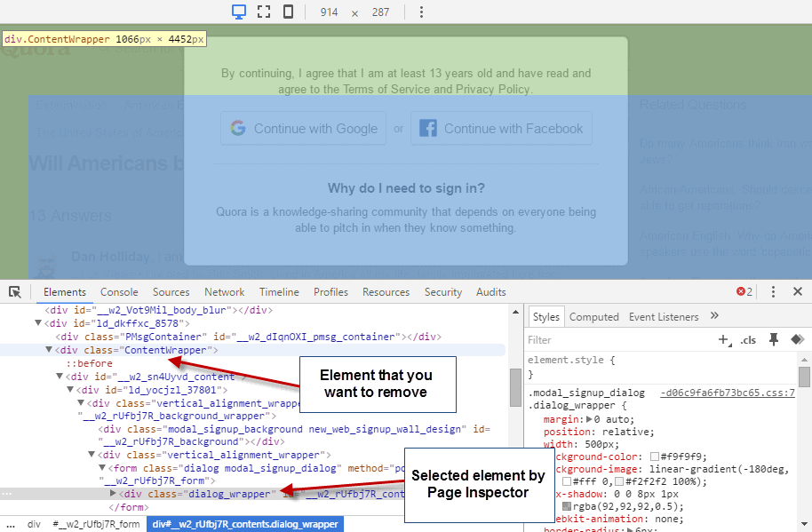
Task: Click the New Style Rule plus icon
Action: coord(724,340)
